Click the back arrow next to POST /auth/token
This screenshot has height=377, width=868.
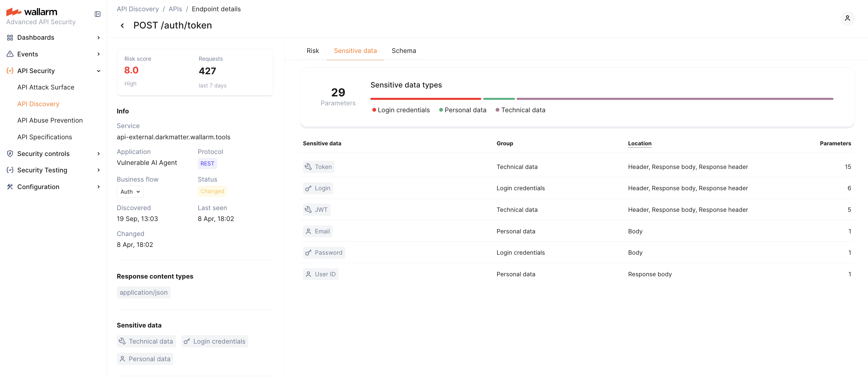tap(122, 25)
